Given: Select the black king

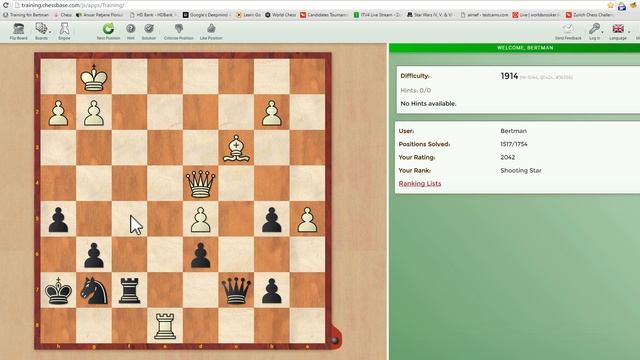Looking at the screenshot, I should [x=58, y=290].
